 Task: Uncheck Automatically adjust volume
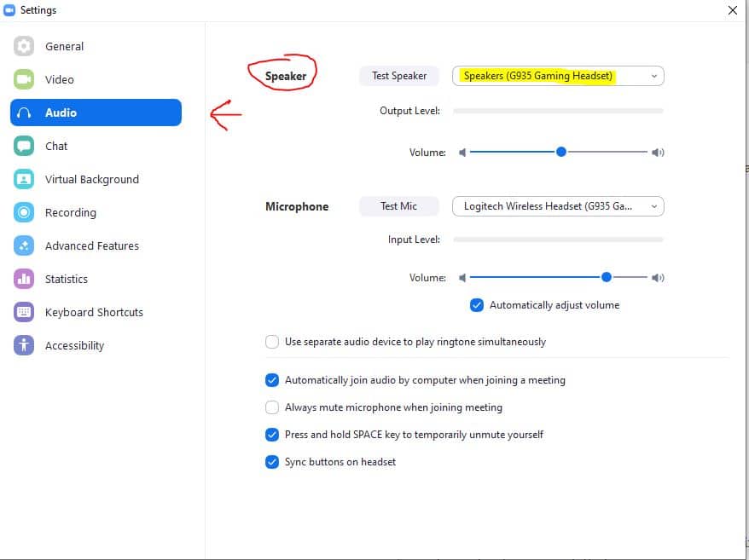[477, 305]
